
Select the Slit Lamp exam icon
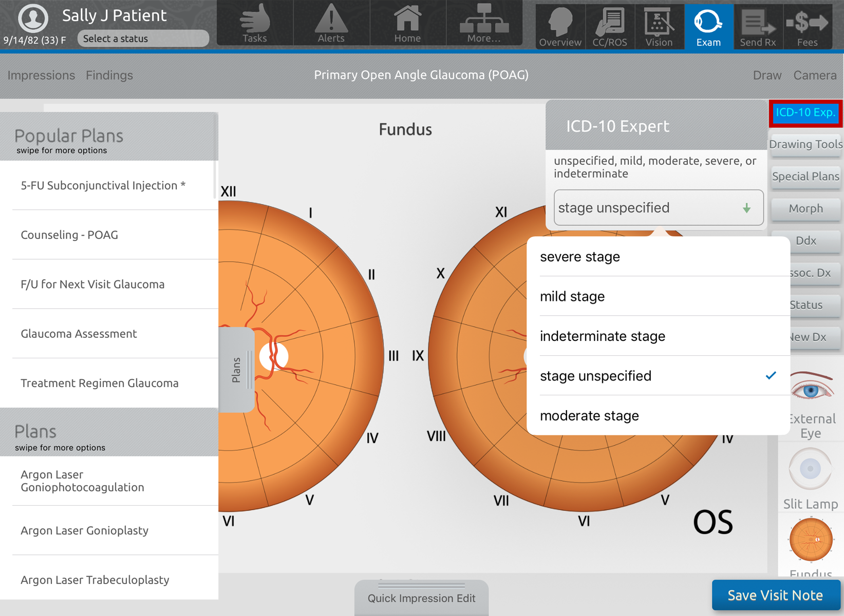810,468
